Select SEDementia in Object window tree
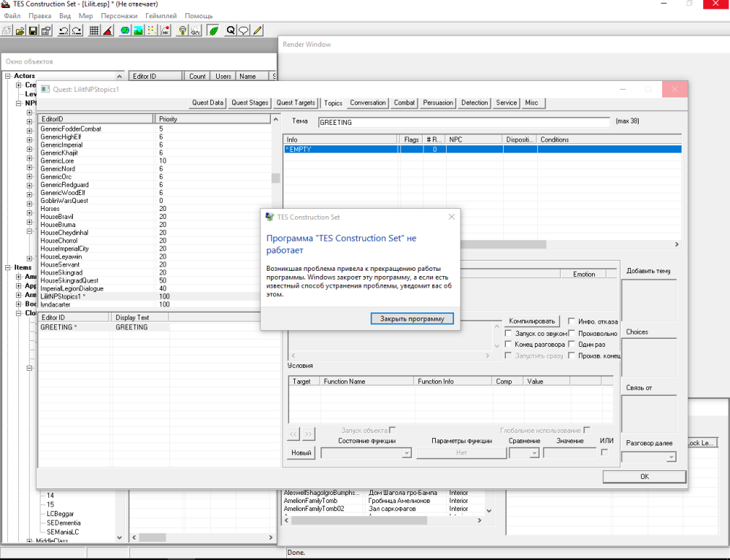The image size is (730, 560). point(64,523)
